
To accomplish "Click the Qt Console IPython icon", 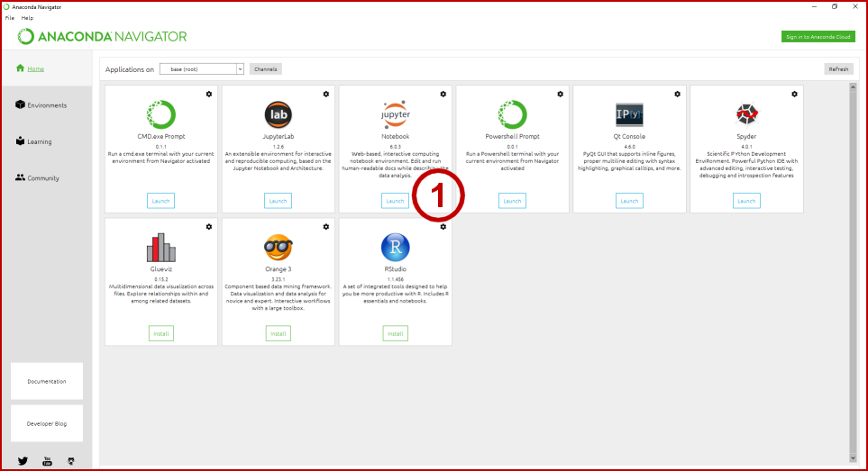I will tap(629, 114).
